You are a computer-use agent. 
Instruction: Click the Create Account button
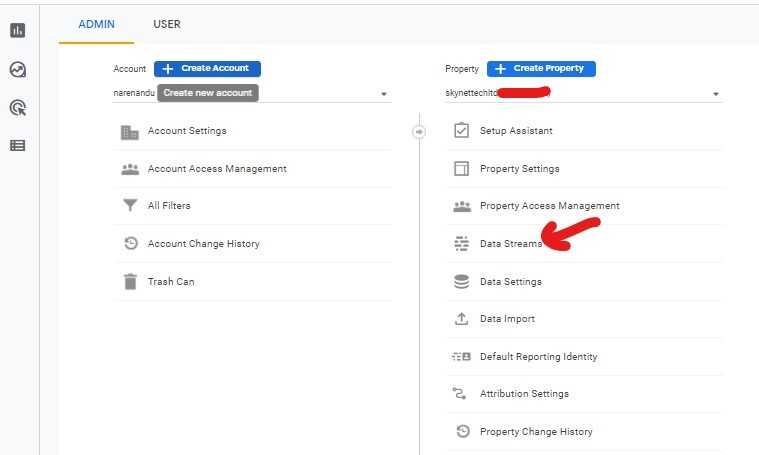[207, 69]
